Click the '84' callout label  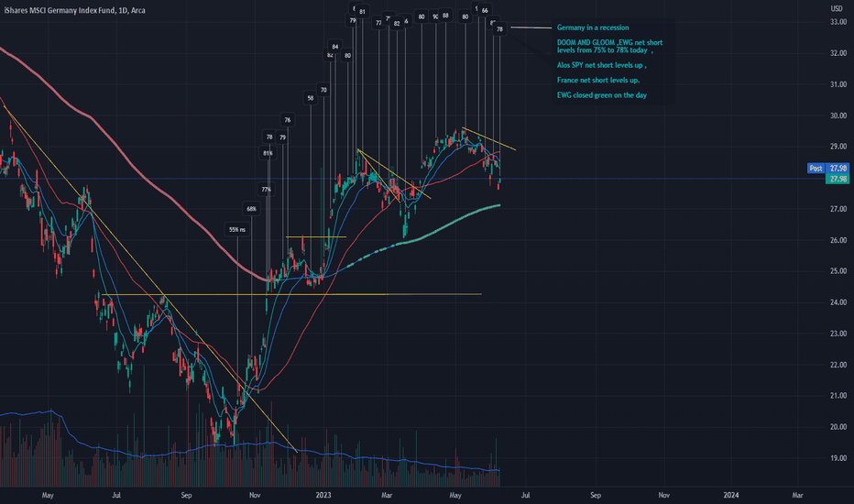[x=335, y=47]
